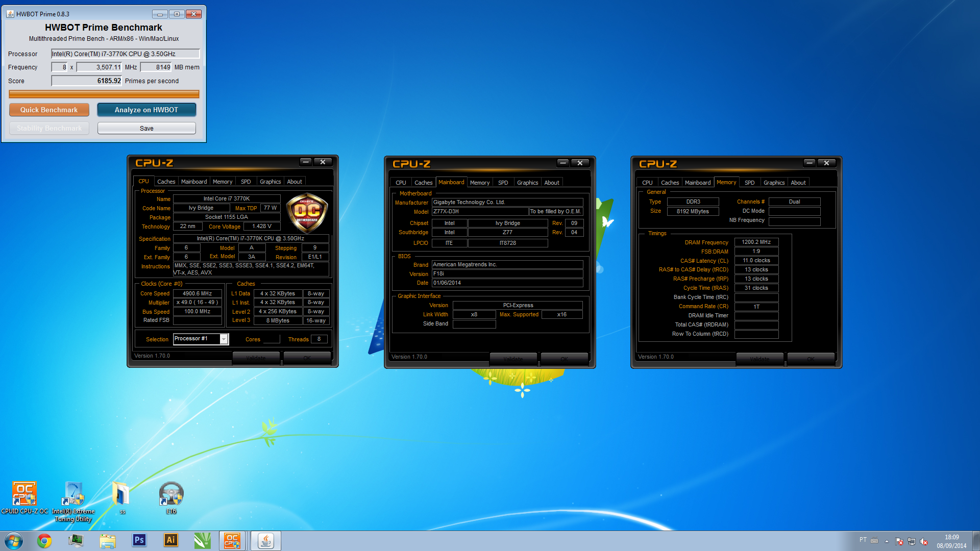
Task: Expand Processor #1 selection dropdown
Action: coord(224,339)
